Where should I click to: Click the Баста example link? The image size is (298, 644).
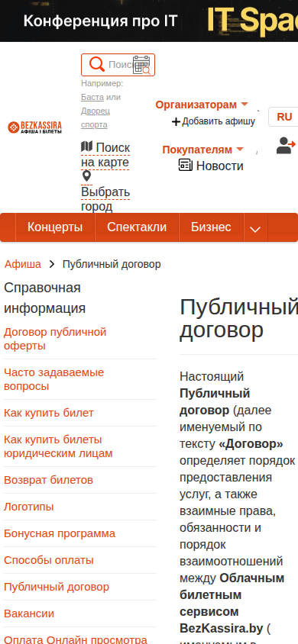(x=92, y=98)
